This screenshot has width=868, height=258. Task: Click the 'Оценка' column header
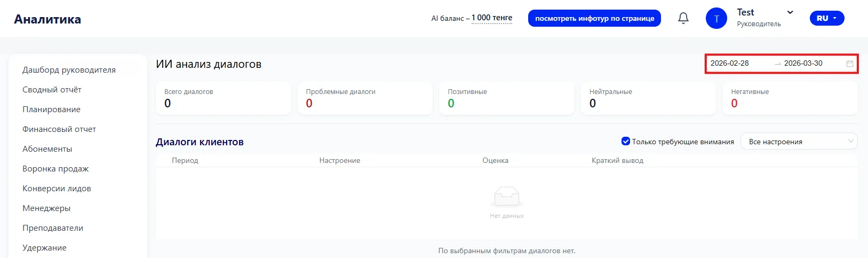[495, 161]
